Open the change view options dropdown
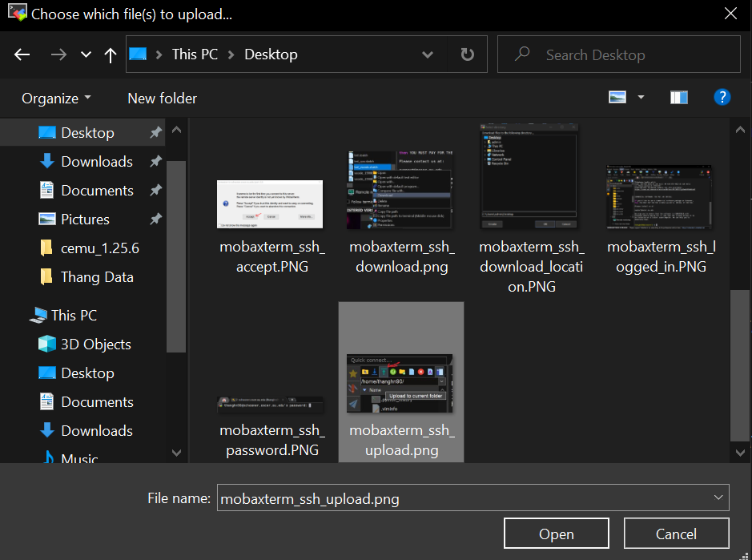752x560 pixels. 626,97
